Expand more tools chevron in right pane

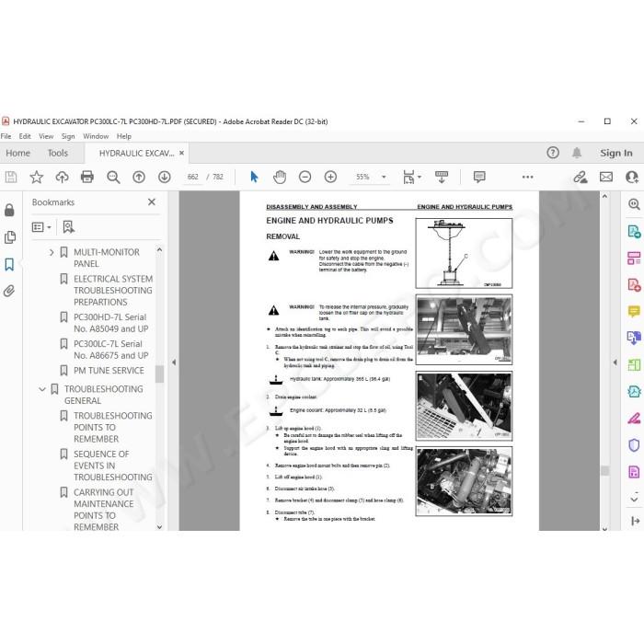634,499
